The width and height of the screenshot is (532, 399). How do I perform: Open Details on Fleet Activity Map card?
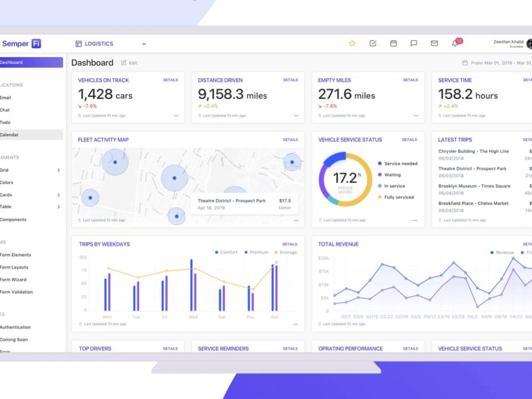point(290,140)
